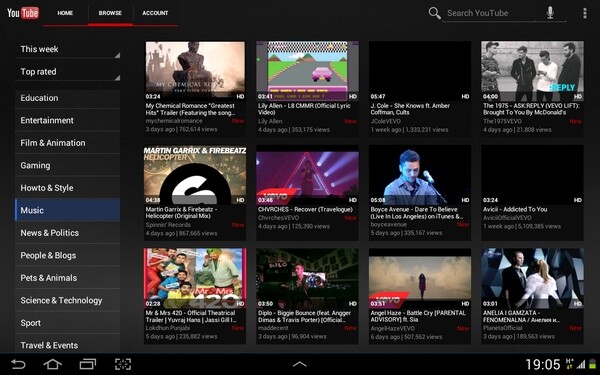Image resolution: width=600 pixels, height=375 pixels.
Task: Click the Lily Allen channel name
Action: coord(270,121)
